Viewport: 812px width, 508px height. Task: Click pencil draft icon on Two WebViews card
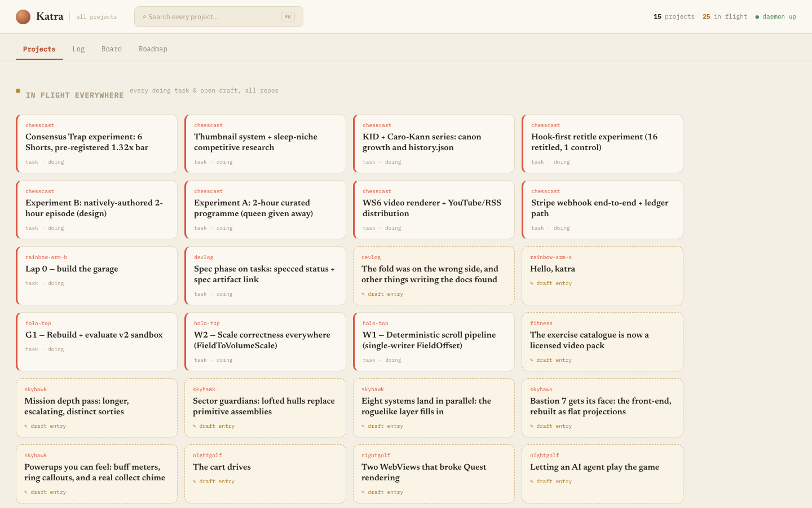click(363, 492)
